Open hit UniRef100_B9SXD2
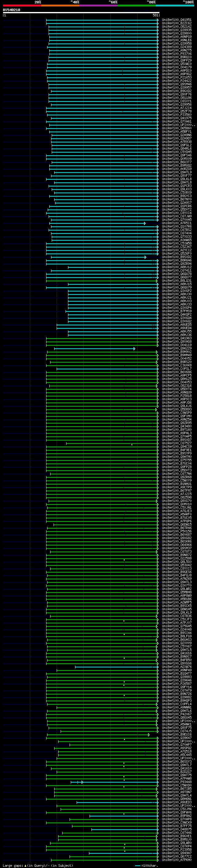 point(176,257)
